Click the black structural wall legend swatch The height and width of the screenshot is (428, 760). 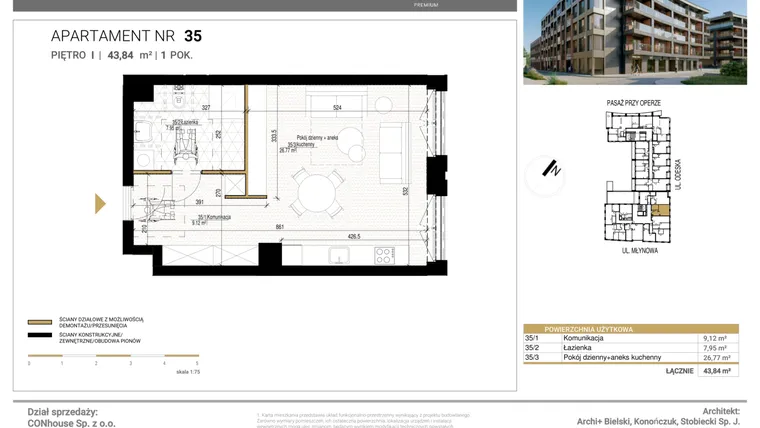pyautogui.click(x=40, y=335)
